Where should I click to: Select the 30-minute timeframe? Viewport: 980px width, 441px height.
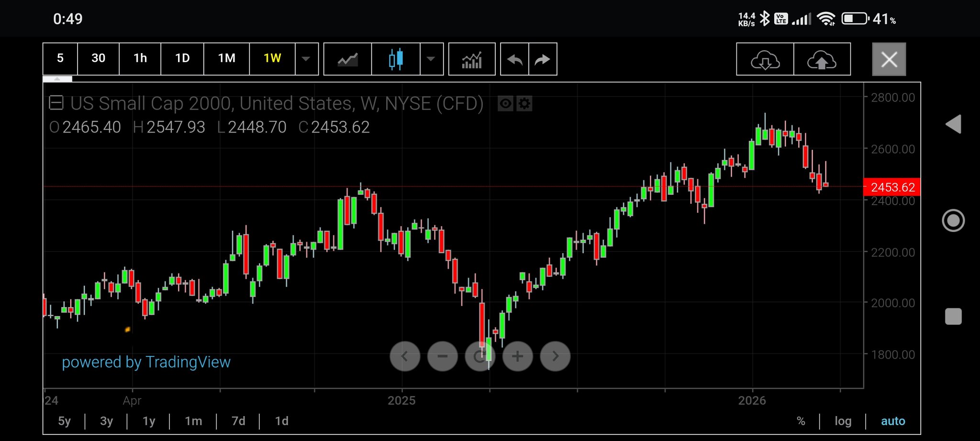tap(98, 59)
